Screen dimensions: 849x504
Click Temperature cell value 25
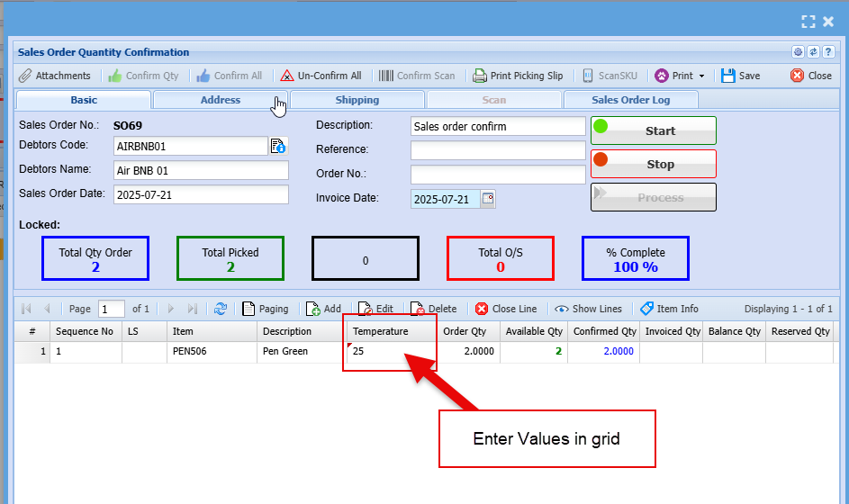point(392,351)
